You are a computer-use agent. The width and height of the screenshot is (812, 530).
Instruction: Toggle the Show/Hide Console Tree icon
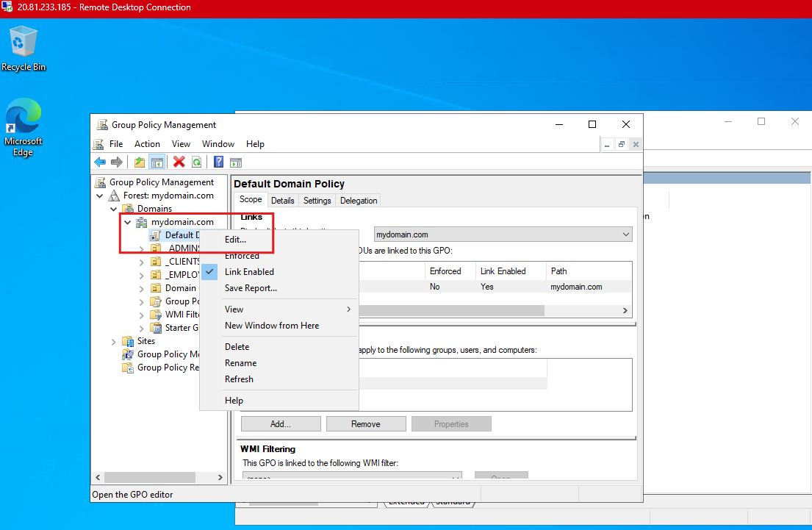point(157,162)
